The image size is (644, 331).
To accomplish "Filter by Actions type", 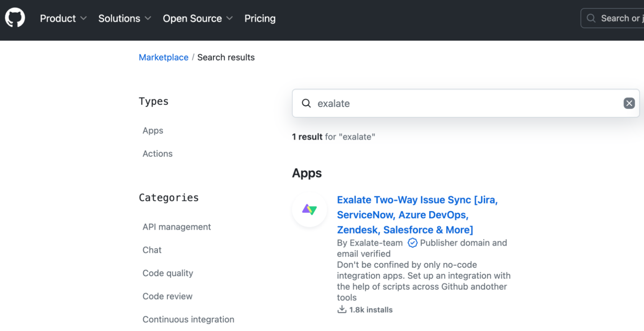I will tap(158, 153).
